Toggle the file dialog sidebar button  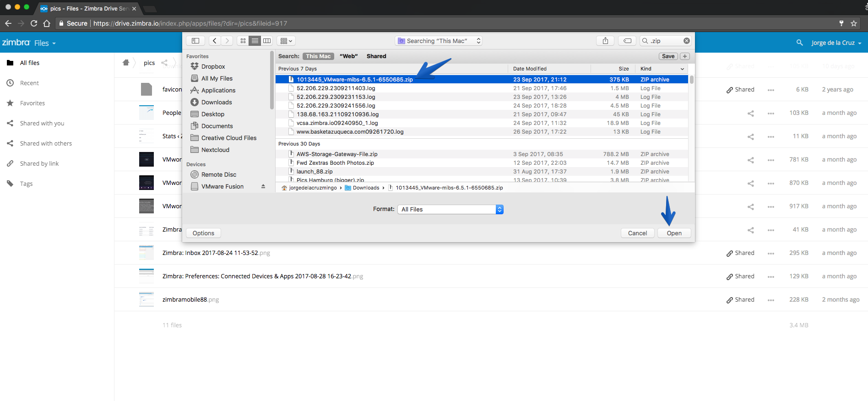click(x=195, y=41)
